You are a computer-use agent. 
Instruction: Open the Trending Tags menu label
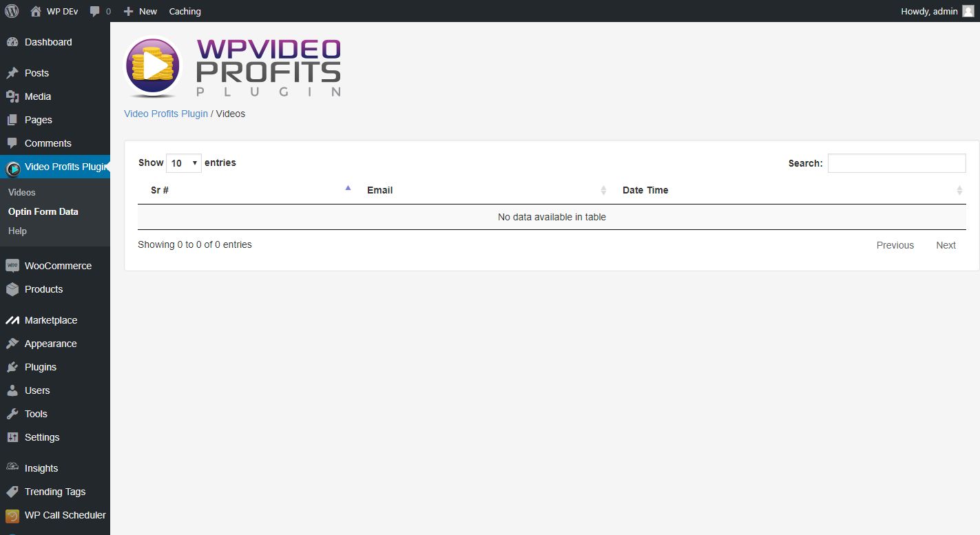click(55, 492)
